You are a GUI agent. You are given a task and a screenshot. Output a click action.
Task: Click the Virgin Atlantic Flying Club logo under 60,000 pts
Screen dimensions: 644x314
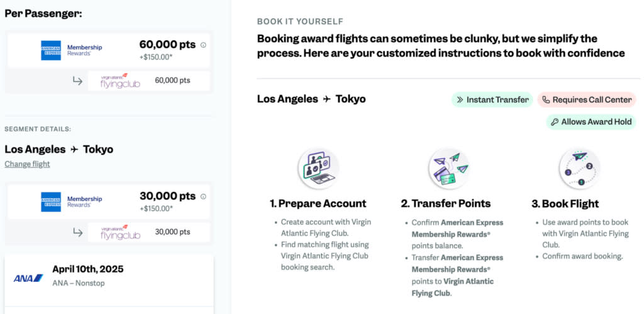point(120,81)
